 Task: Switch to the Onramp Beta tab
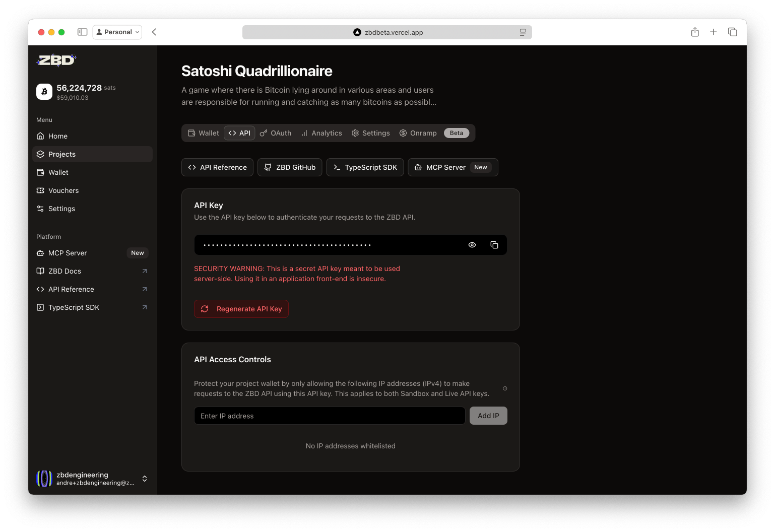coord(434,133)
